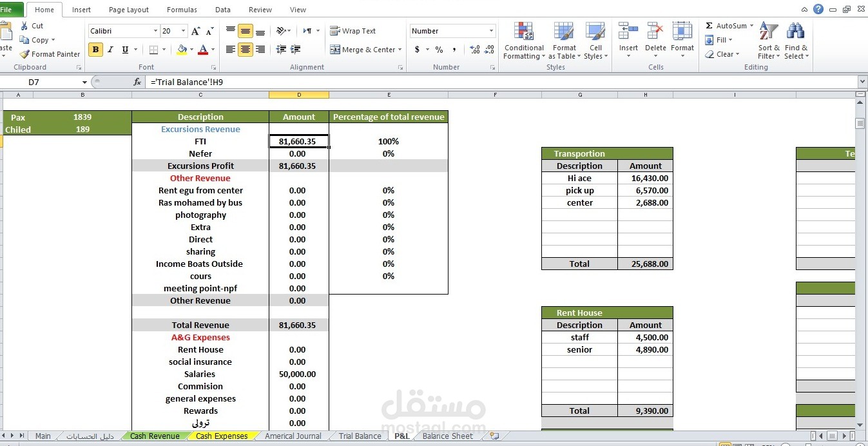Activate the Format Painter tool
The width and height of the screenshot is (868, 446).
(50, 54)
